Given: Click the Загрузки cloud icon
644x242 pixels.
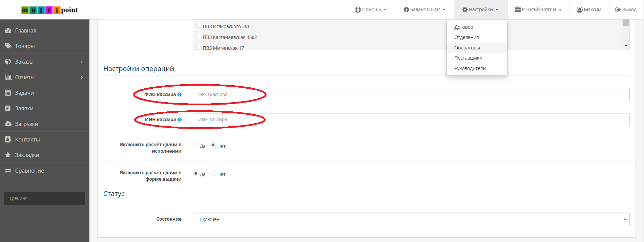Looking at the screenshot, I should [x=8, y=124].
